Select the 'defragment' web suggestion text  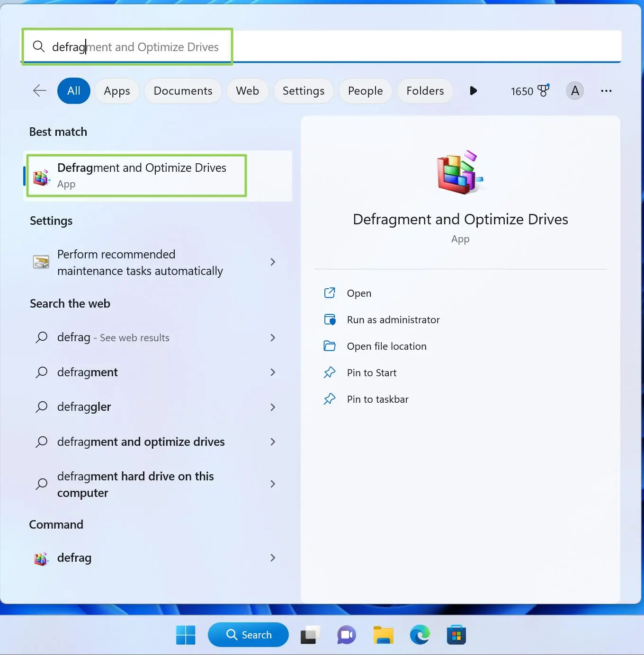point(87,372)
